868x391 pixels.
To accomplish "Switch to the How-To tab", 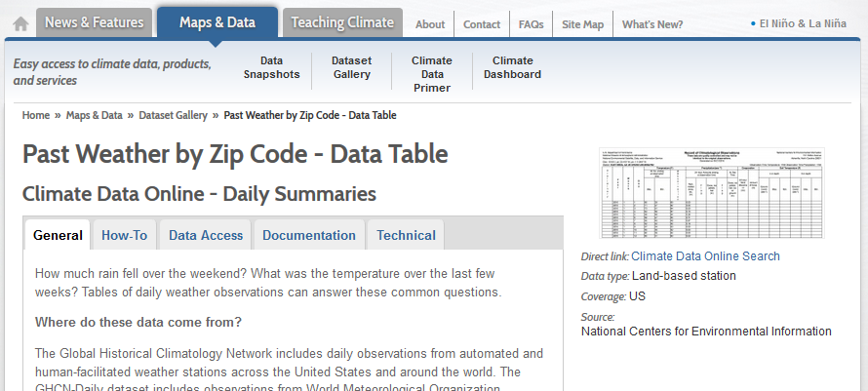I will [x=124, y=235].
